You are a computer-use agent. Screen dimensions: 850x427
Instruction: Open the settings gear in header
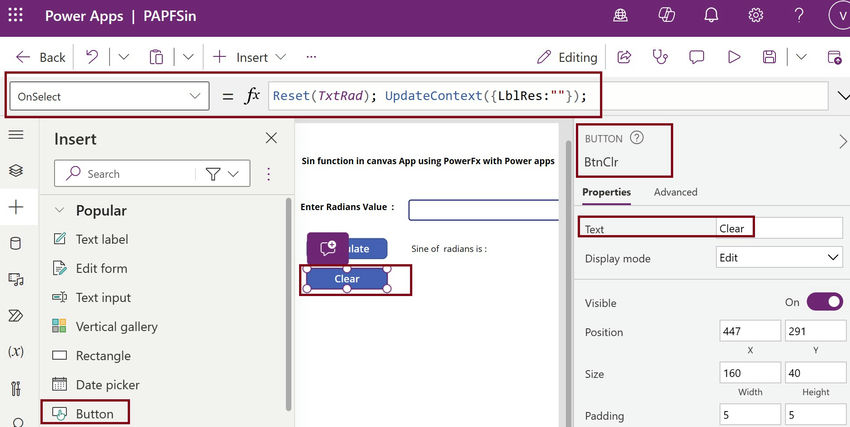[x=756, y=15]
